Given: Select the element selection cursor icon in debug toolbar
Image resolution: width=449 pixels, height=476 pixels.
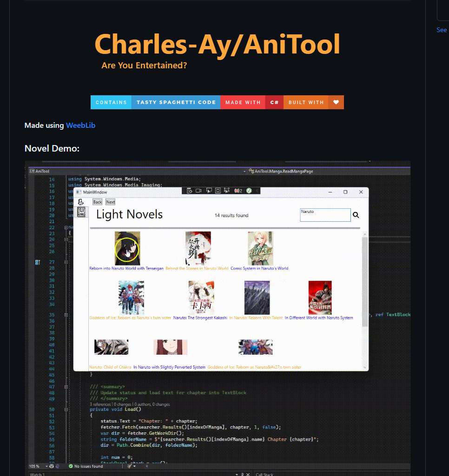Looking at the screenshot, I should 209,190.
